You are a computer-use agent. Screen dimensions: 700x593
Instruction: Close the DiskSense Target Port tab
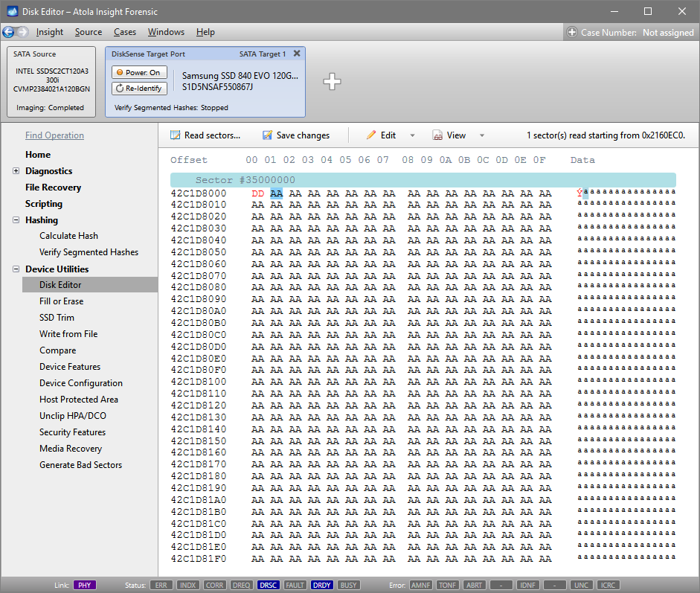coord(297,54)
